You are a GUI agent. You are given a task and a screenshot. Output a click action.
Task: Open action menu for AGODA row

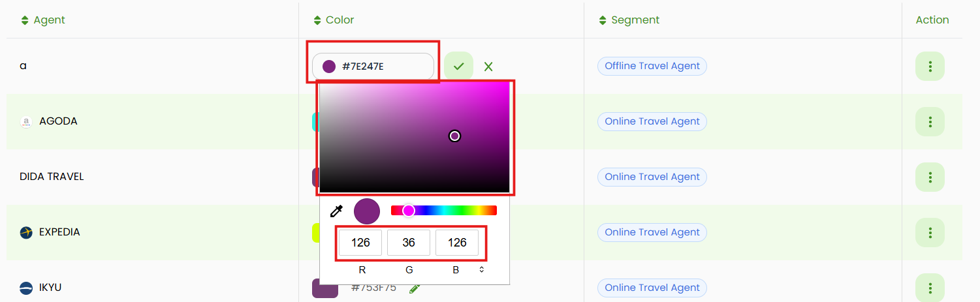(x=930, y=121)
